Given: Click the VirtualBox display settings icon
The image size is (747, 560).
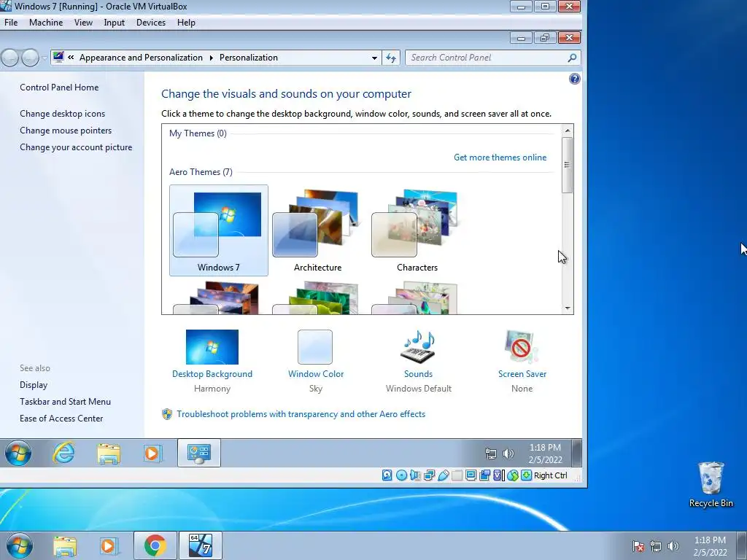Looking at the screenshot, I should click(471, 475).
